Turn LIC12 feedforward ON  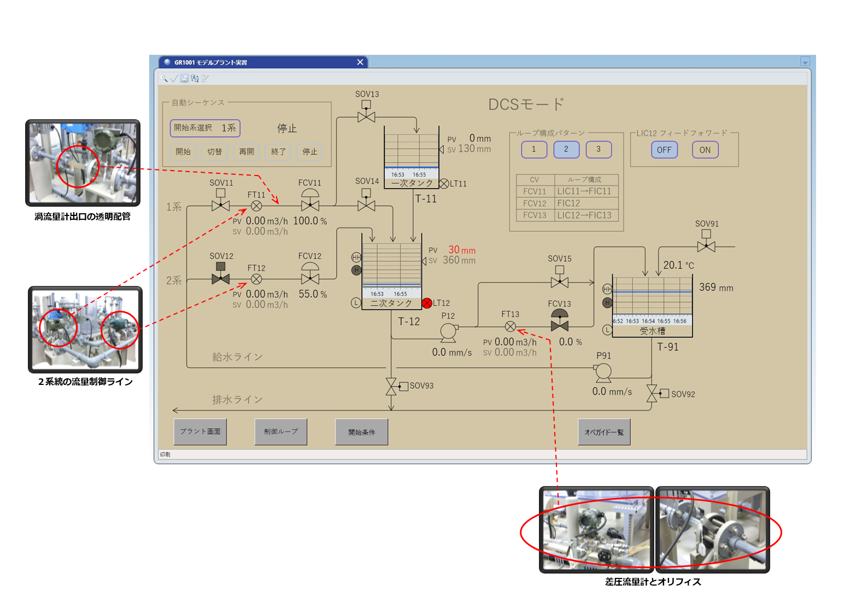point(705,150)
